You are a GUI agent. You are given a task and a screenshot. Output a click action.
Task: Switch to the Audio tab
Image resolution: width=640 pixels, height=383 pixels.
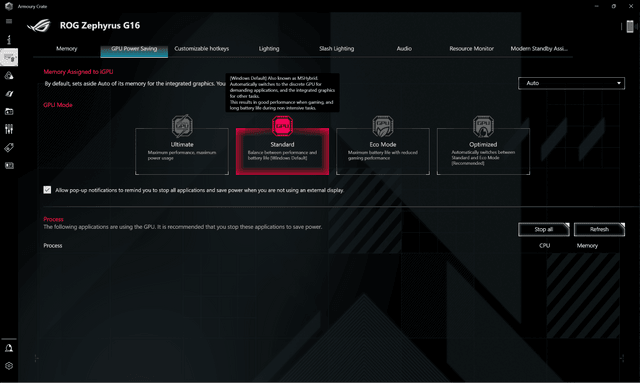pos(404,49)
